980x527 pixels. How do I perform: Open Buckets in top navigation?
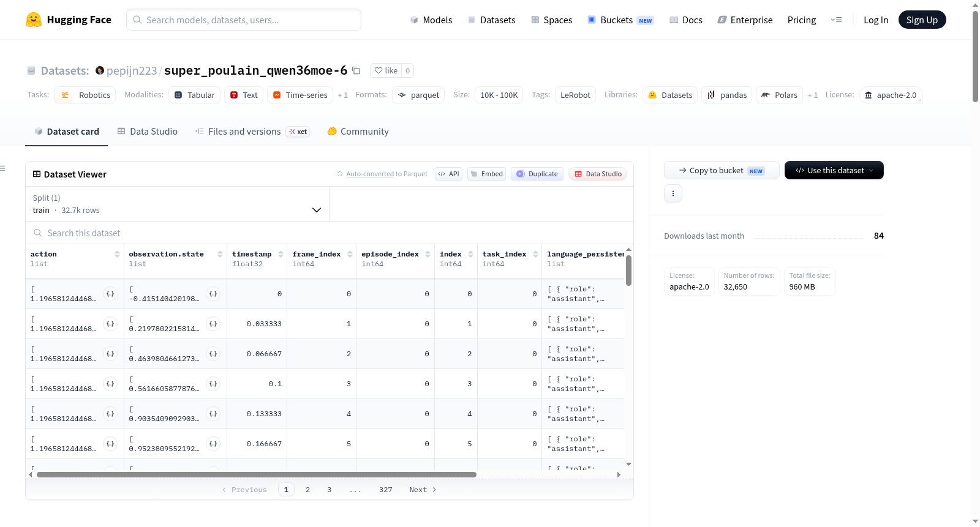point(620,20)
